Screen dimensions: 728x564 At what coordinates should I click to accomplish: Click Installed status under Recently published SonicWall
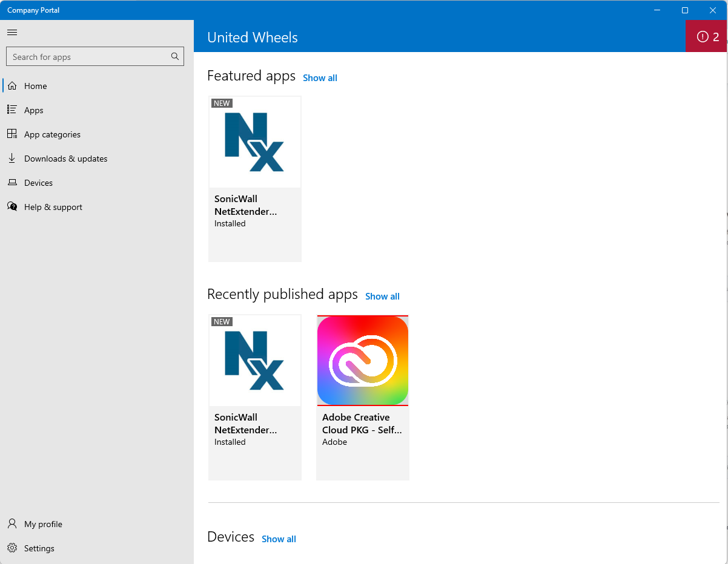230,442
